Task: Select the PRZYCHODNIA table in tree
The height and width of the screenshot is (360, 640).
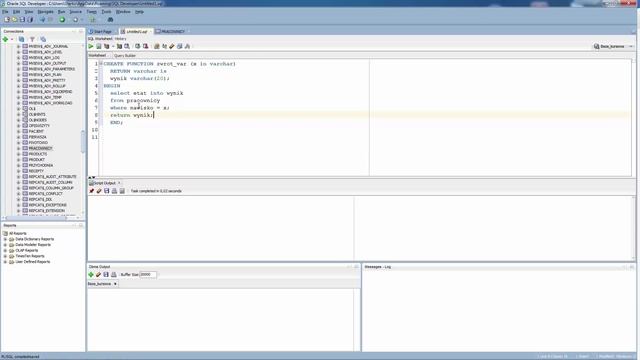Action: pyautogui.click(x=41, y=166)
